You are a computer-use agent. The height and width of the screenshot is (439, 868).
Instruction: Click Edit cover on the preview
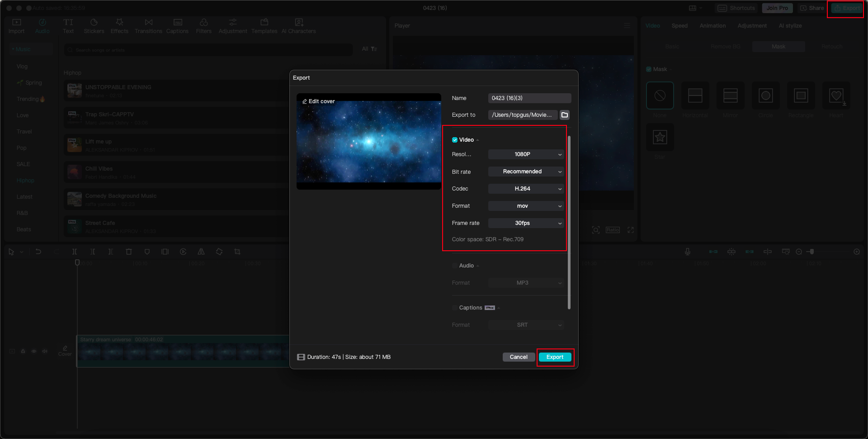click(x=319, y=101)
